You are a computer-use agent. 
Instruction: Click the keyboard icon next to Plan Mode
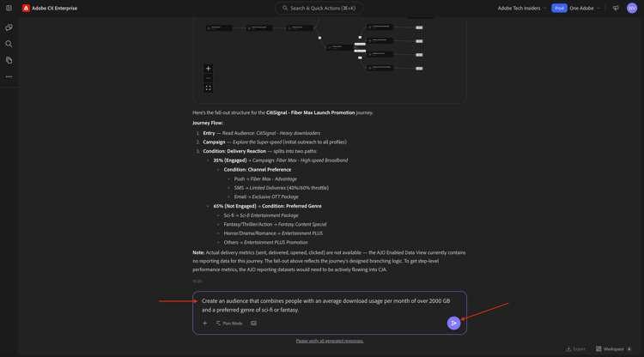[x=253, y=323]
